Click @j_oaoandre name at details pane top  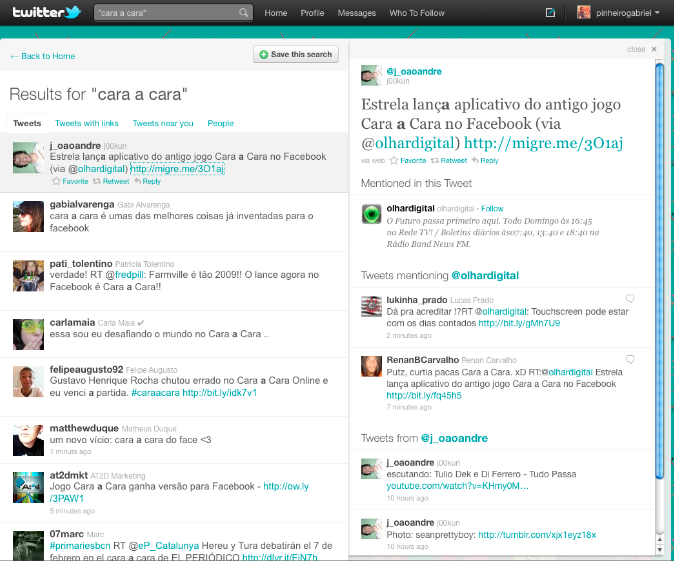414,71
